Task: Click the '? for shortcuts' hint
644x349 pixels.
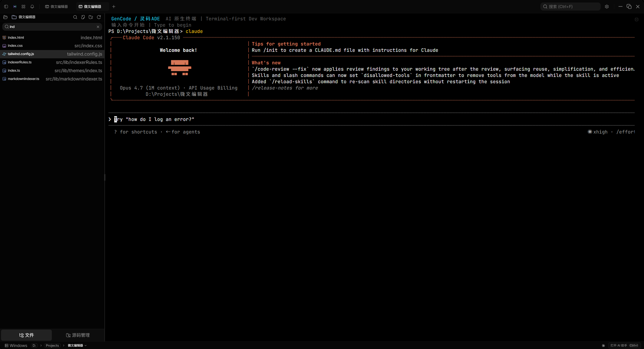Action: click(x=135, y=132)
